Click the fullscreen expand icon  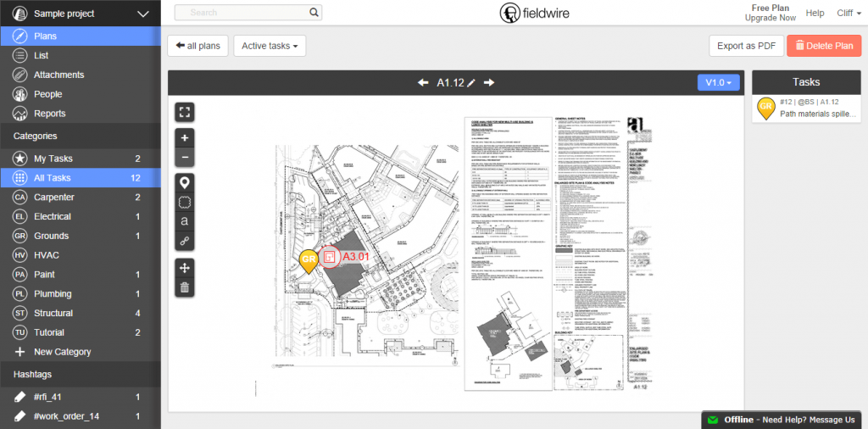(x=185, y=112)
